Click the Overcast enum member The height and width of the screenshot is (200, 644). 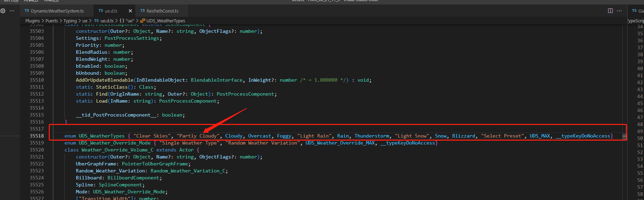point(259,136)
